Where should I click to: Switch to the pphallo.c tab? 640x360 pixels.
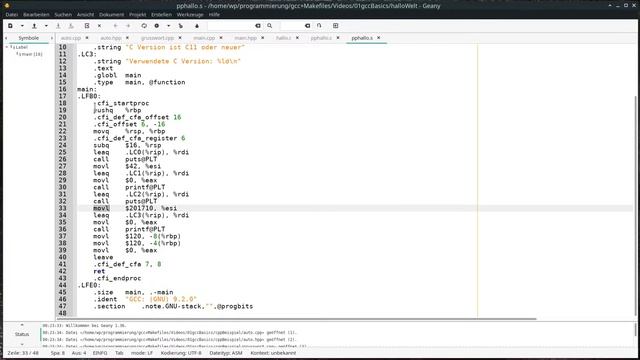coord(321,38)
